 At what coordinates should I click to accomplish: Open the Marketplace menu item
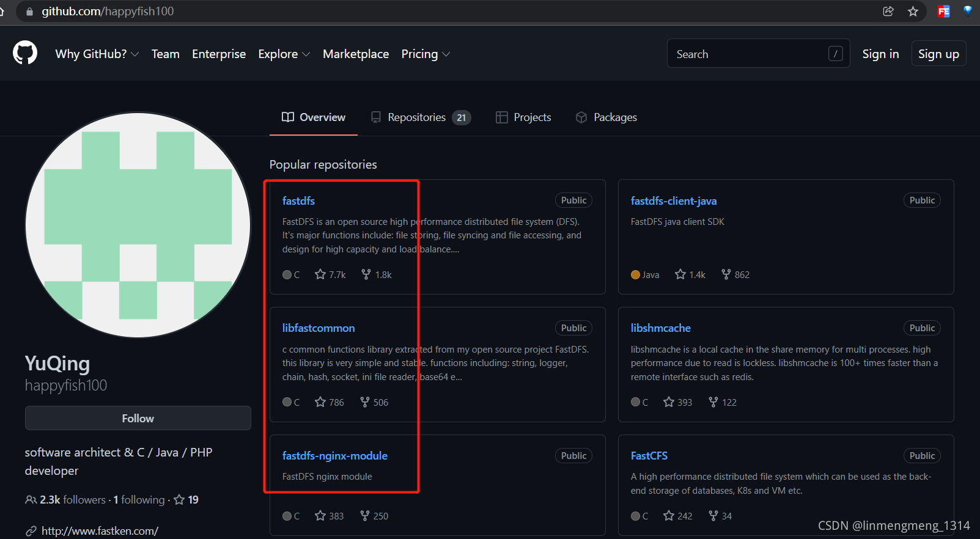click(x=356, y=54)
